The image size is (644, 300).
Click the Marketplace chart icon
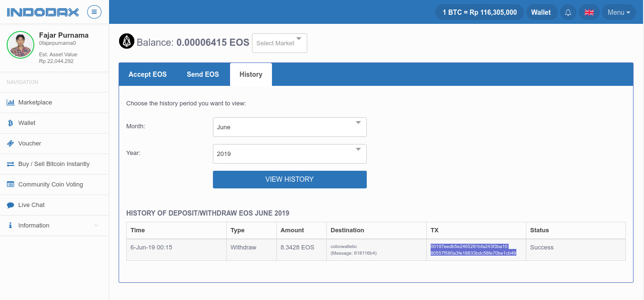(x=10, y=103)
